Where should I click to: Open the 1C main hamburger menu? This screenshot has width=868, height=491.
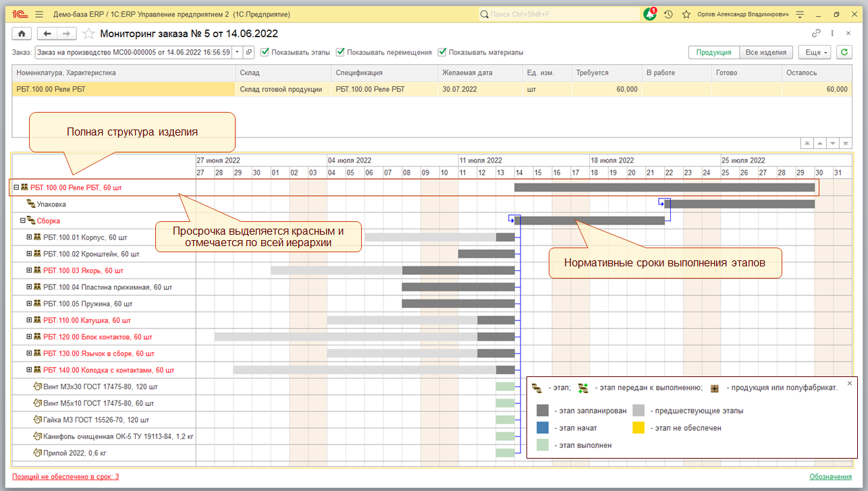[x=38, y=14]
